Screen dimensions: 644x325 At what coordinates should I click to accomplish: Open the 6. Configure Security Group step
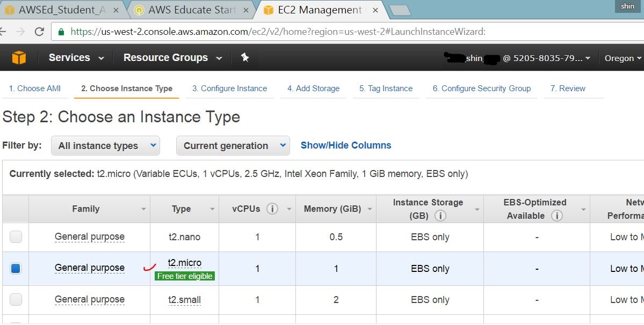click(481, 88)
